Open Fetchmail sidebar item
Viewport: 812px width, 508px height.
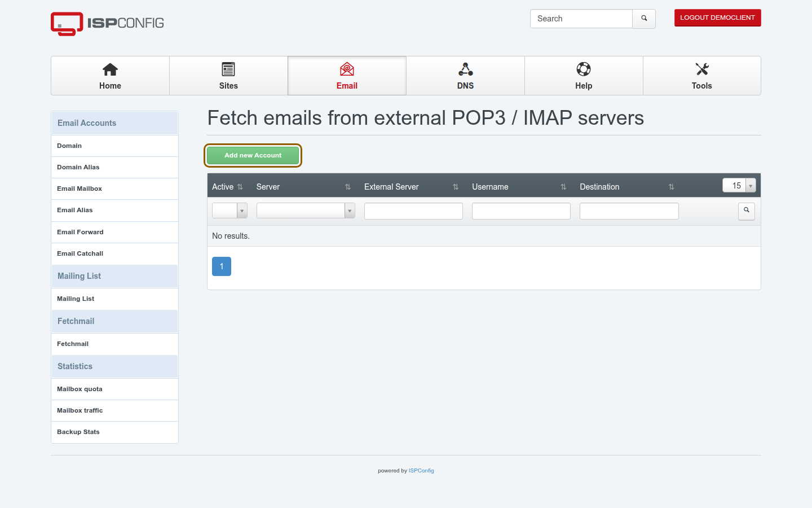point(114,344)
